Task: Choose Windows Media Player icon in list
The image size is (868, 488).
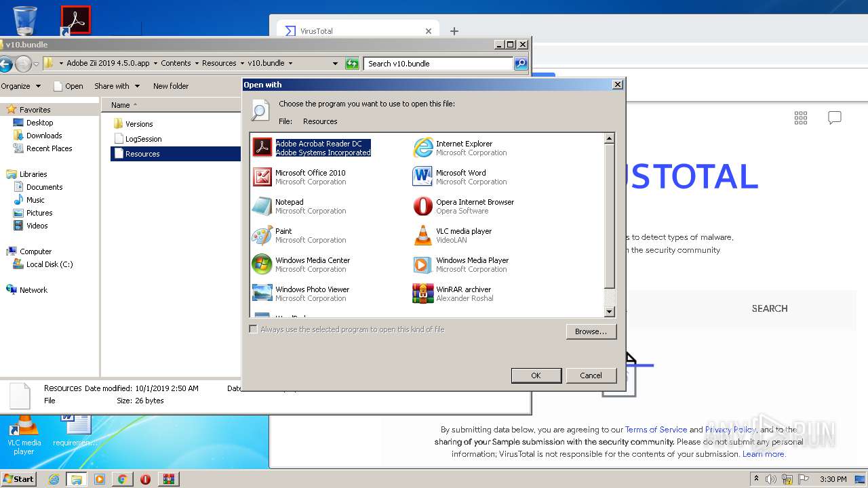Action: click(422, 264)
